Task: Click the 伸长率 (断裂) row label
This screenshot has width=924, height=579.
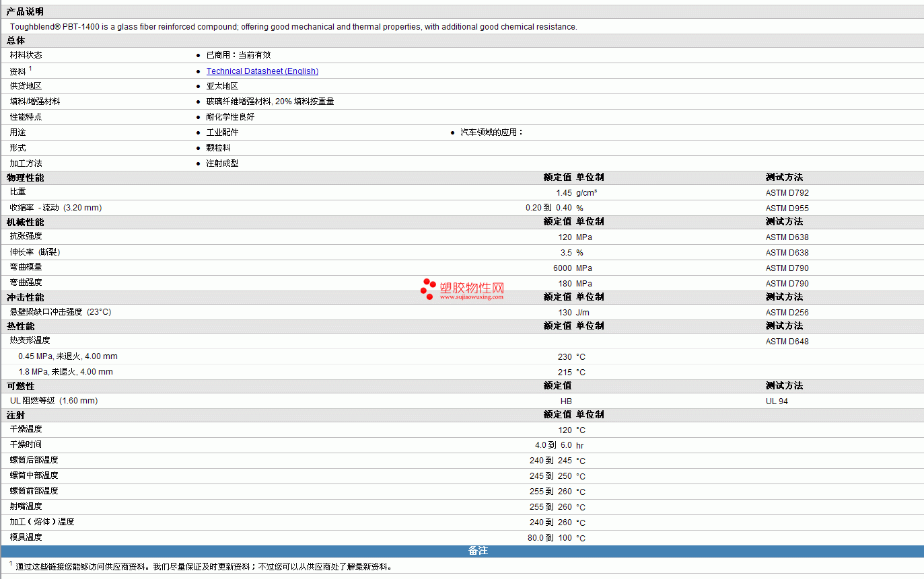Action: coord(35,252)
